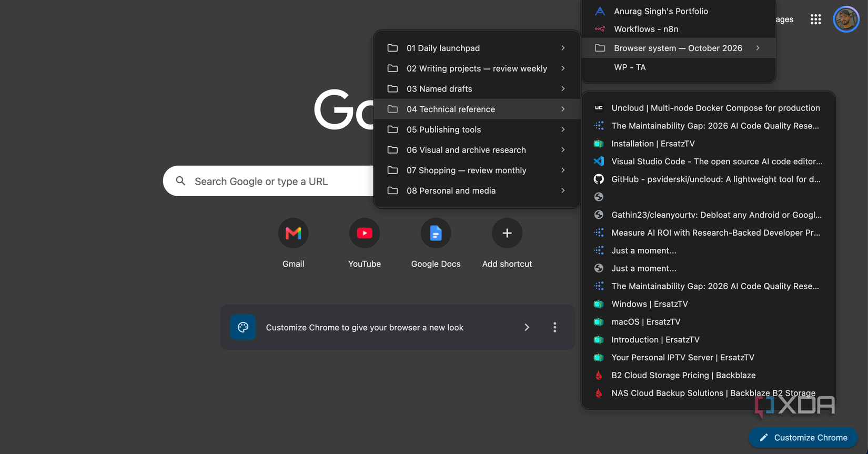This screenshot has height=454, width=868.
Task: Open Workflows - n8n bookmark
Action: [679, 29]
